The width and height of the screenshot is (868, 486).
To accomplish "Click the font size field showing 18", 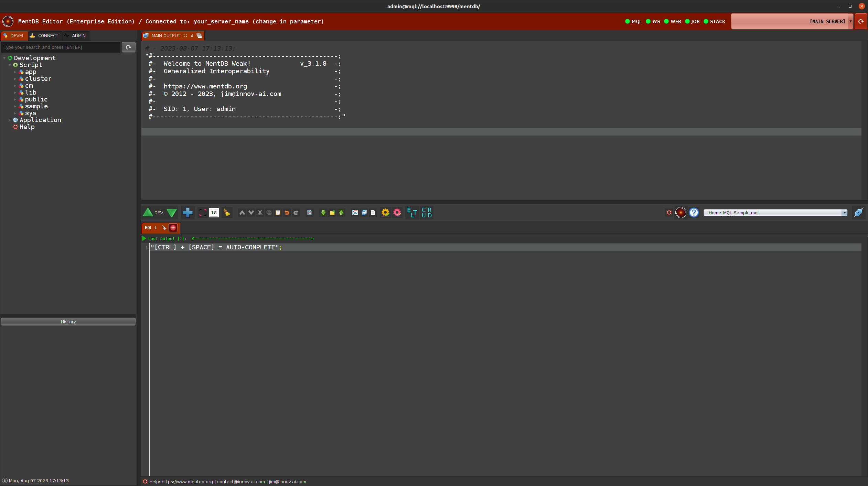I will tap(214, 213).
